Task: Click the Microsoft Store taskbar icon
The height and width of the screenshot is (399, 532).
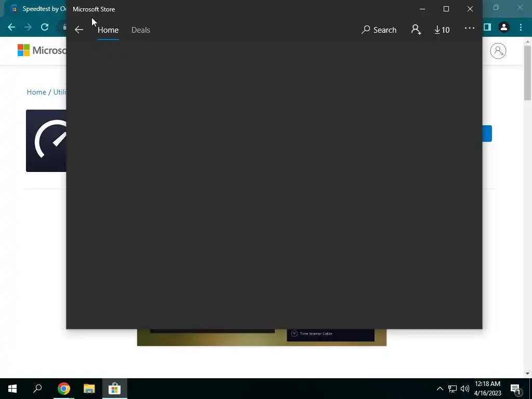Action: pyautogui.click(x=115, y=389)
